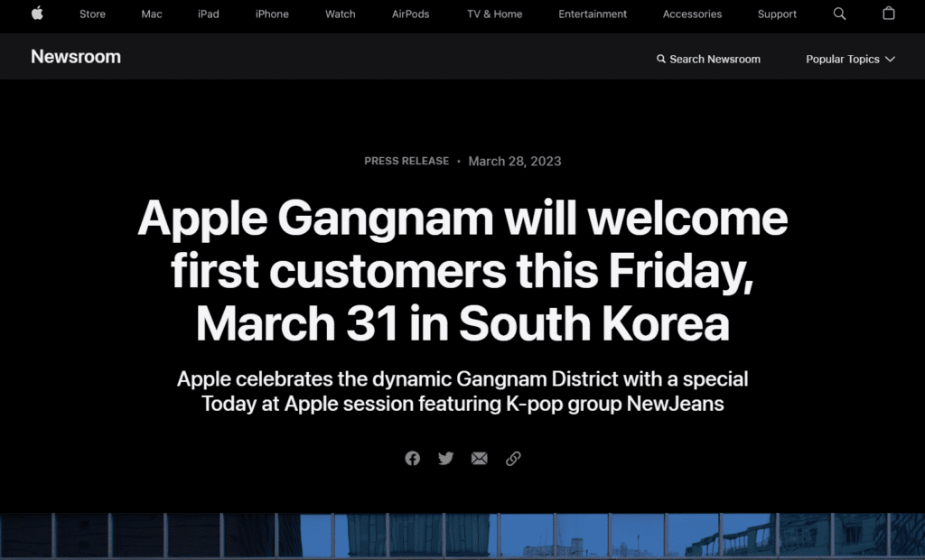
Task: Open the Watch menu
Action: (x=341, y=14)
